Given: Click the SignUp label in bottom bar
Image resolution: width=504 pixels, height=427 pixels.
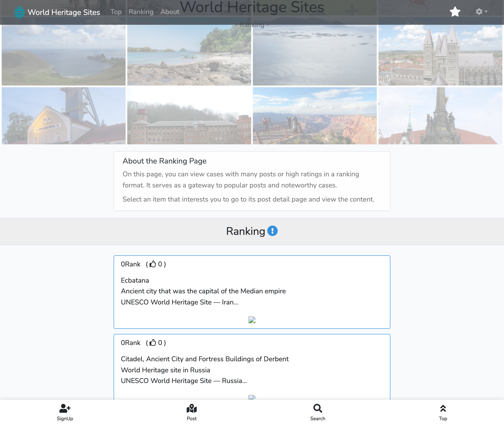Looking at the screenshot, I should pos(65,418).
